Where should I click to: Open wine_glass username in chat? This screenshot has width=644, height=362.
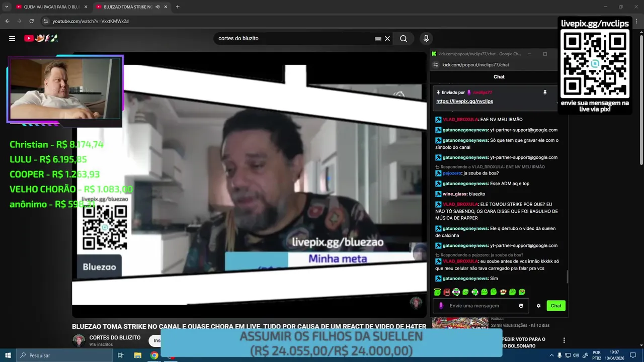454,194
